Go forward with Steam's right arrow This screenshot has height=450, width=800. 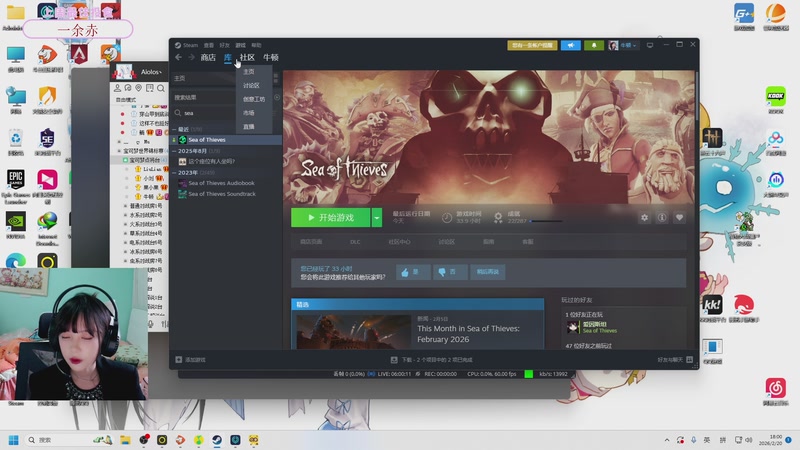(x=191, y=57)
